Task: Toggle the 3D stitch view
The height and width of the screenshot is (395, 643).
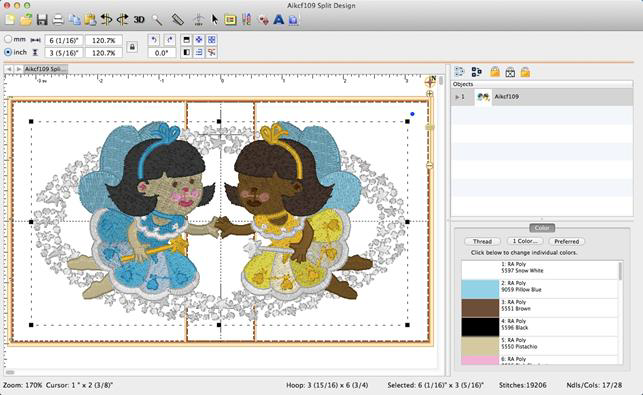Action: click(x=139, y=19)
